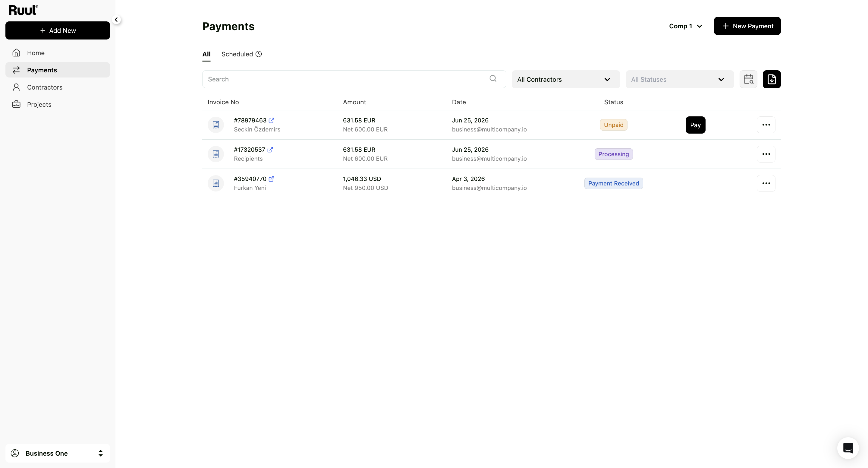This screenshot has height=468, width=868.
Task: Click the search magnifier icon
Action: click(493, 79)
